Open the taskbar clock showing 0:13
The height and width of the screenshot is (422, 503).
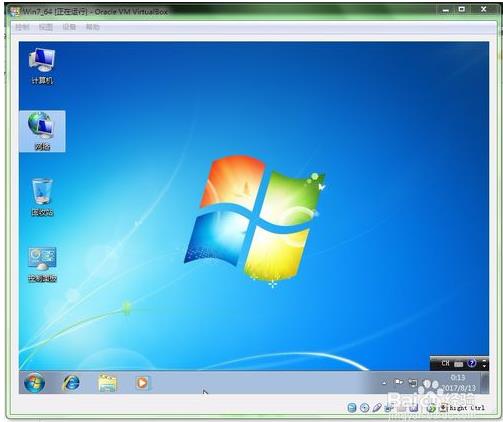pos(459,383)
